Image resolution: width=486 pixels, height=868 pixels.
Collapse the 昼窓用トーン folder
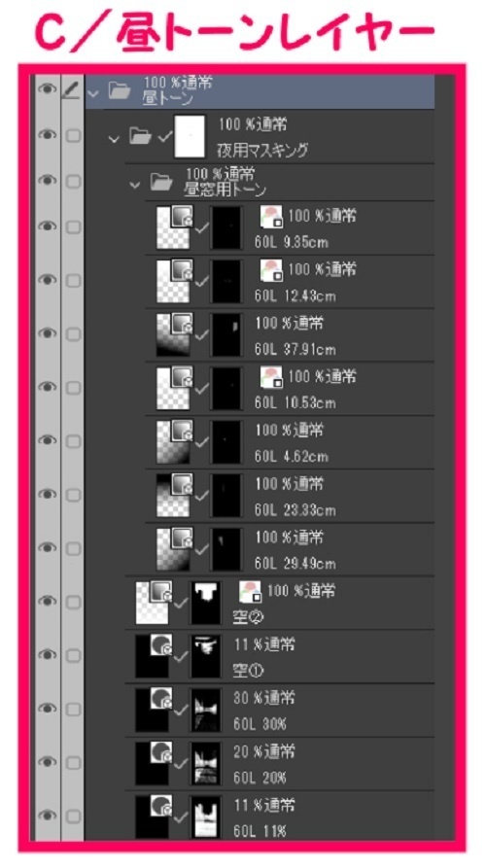134,185
